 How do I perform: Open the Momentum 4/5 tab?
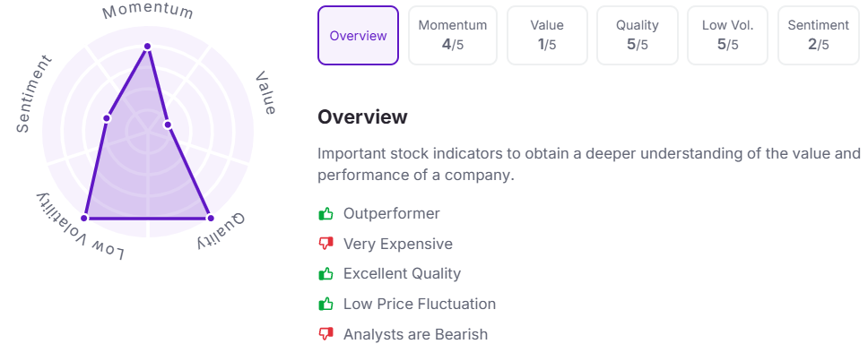point(452,36)
